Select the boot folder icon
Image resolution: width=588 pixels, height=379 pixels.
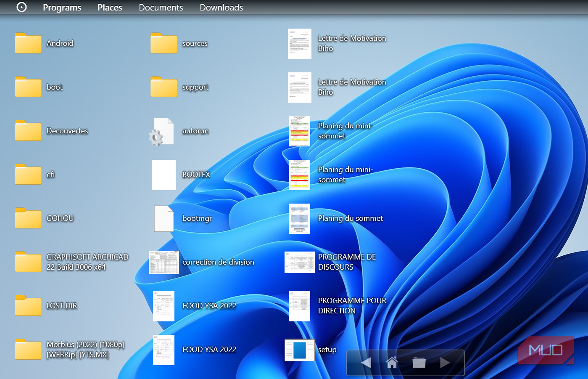pyautogui.click(x=28, y=87)
